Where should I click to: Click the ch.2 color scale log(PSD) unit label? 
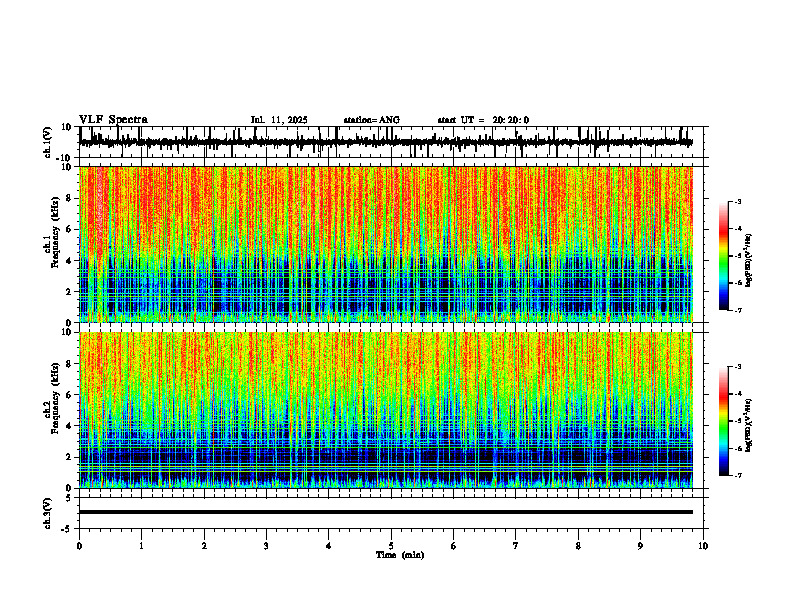(749, 425)
